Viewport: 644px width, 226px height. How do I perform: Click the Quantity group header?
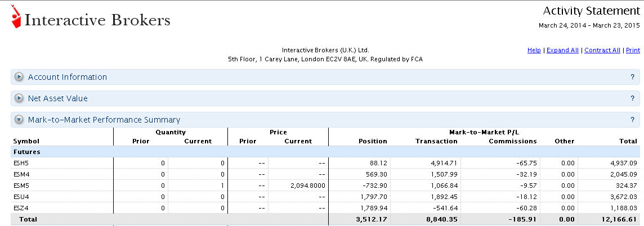[x=171, y=132]
